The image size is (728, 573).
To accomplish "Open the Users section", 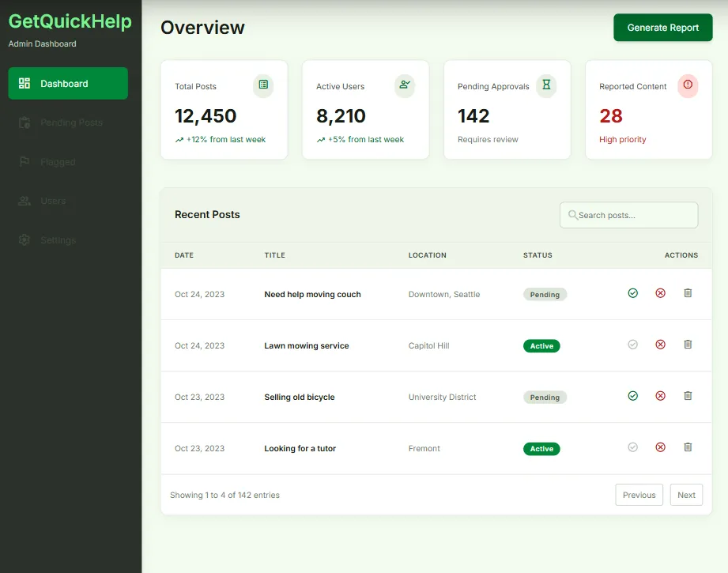I will click(68, 201).
